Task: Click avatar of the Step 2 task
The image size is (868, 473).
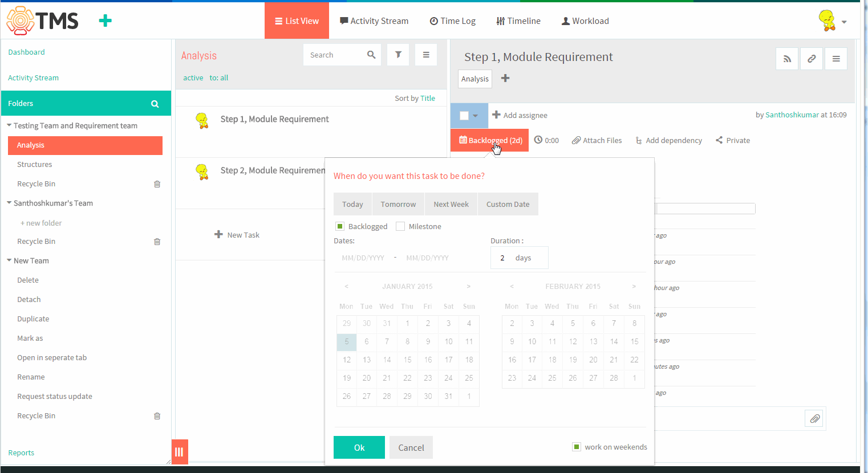Action: pos(202,171)
